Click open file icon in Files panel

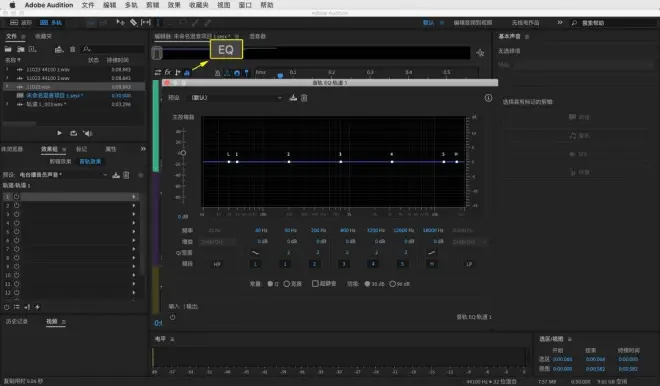coord(8,49)
